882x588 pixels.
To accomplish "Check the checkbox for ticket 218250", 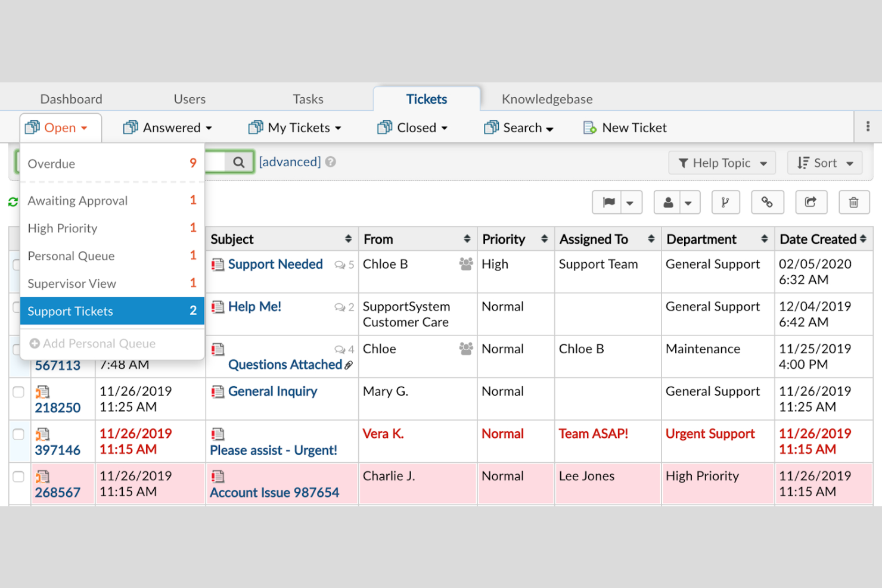I will point(18,392).
